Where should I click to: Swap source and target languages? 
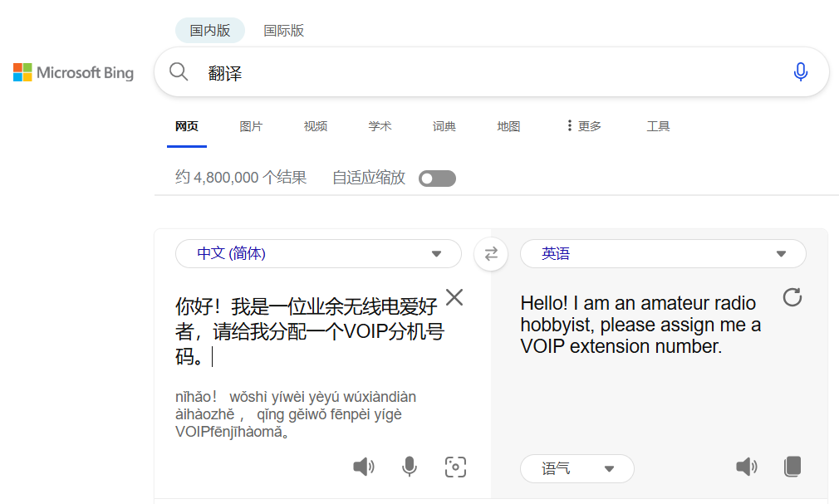[x=491, y=254]
